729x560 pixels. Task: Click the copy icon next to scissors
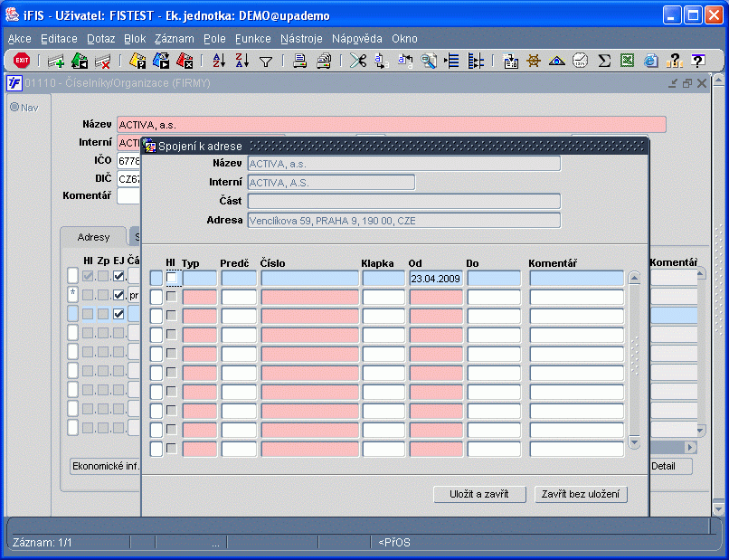coord(382,61)
